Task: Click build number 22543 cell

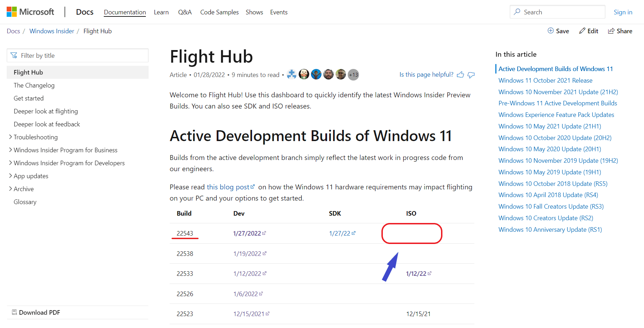Action: point(185,233)
